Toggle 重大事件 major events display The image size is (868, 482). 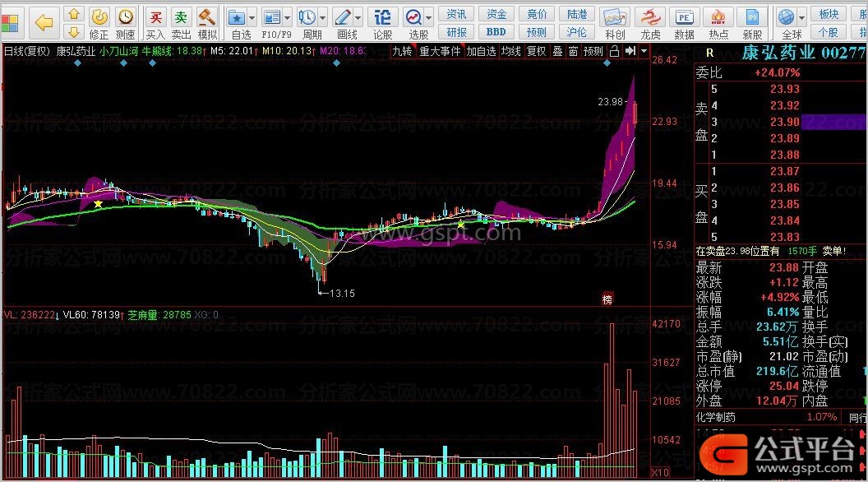(440, 52)
